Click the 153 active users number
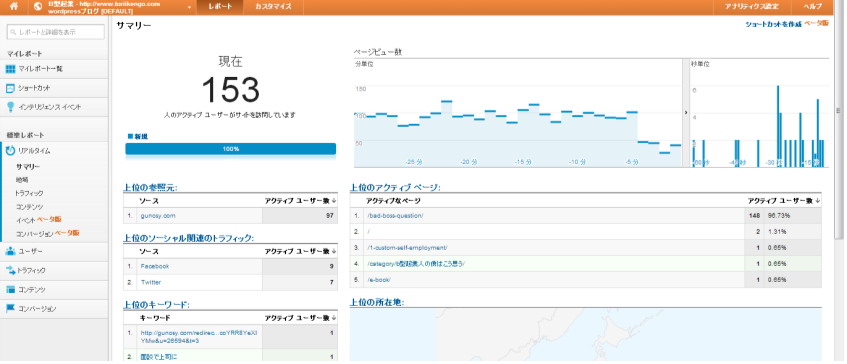The height and width of the screenshot is (364, 847). coord(231,90)
